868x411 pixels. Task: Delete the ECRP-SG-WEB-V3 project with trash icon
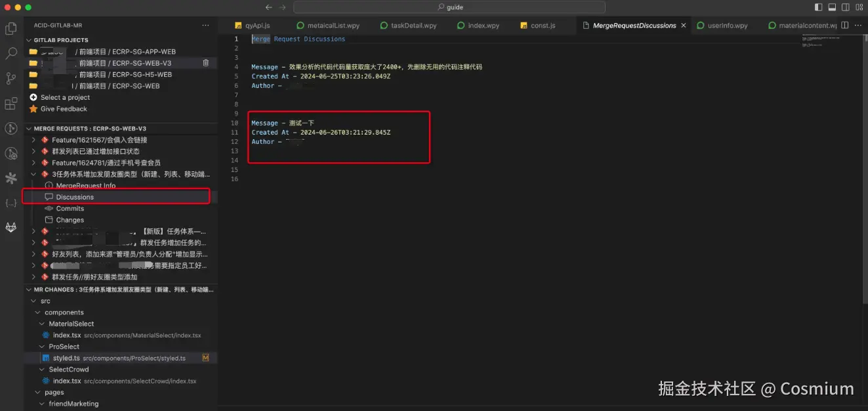[206, 63]
